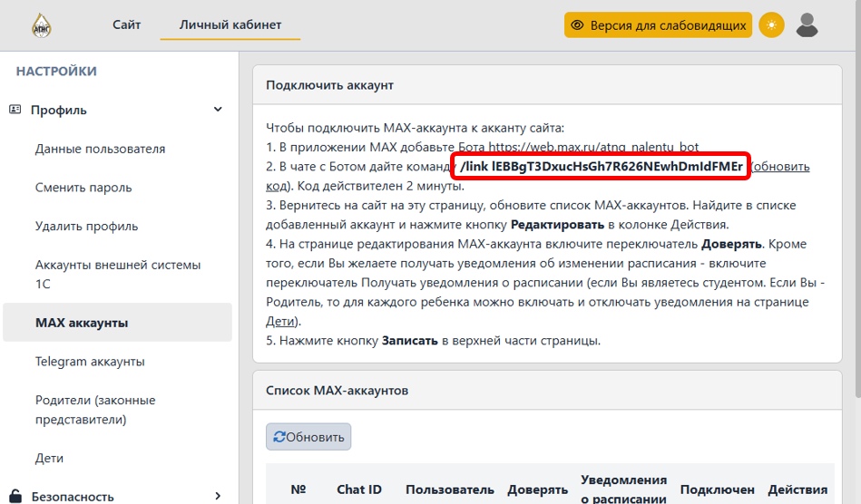The width and height of the screenshot is (861, 504).
Task: Open Telegram аккаунты page
Action: point(90,362)
